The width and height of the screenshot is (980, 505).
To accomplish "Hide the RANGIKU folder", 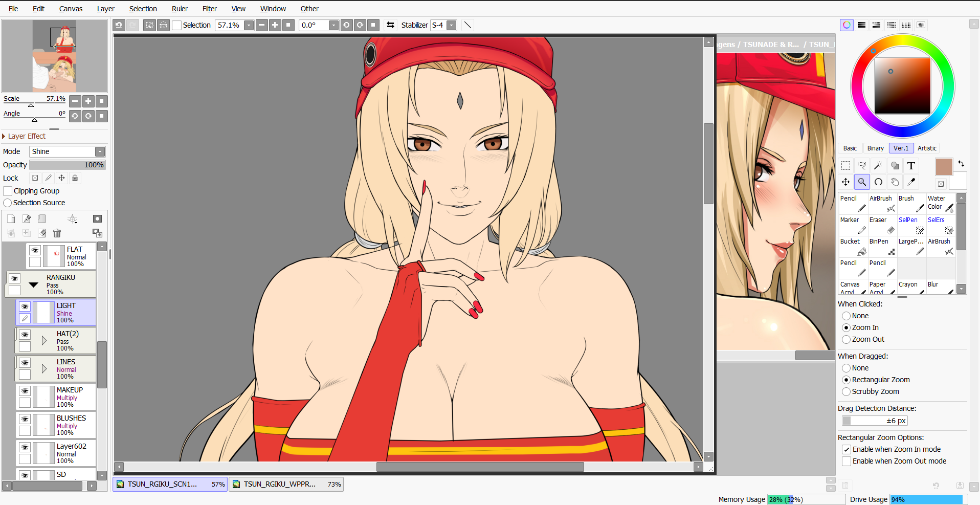I will click(x=14, y=278).
